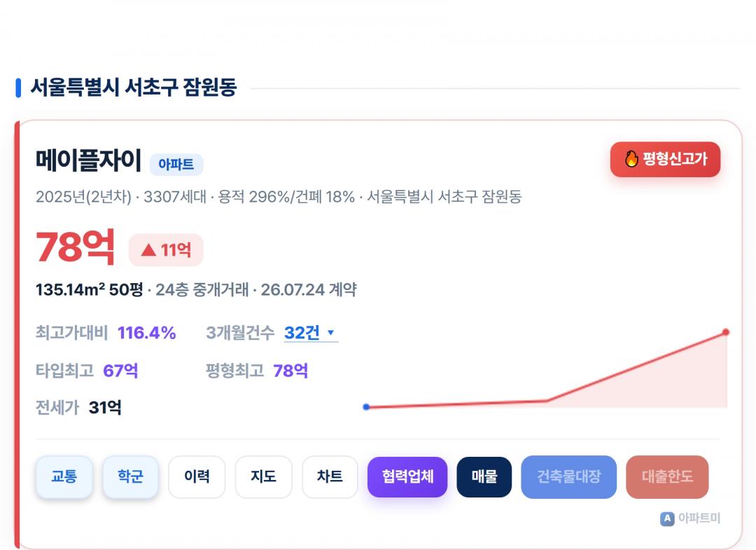Image resolution: width=756 pixels, height=550 pixels.
Task: Click the purple 협력업체 button
Action: 407,476
